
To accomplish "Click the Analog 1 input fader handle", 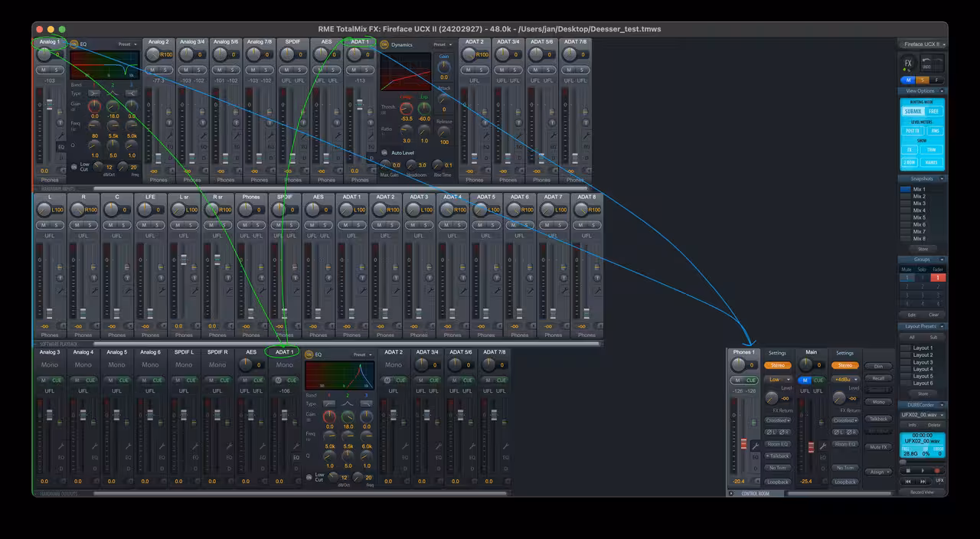I will pyautogui.click(x=50, y=104).
